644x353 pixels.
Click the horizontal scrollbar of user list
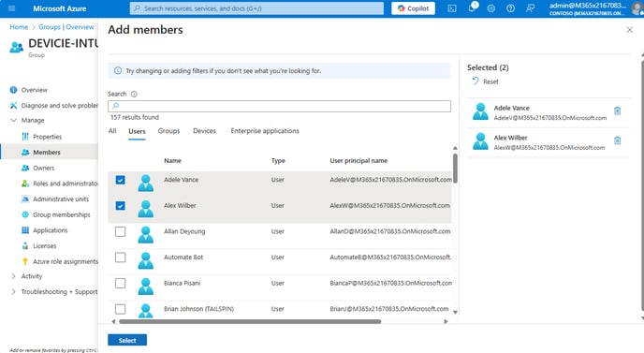pyautogui.click(x=250, y=322)
